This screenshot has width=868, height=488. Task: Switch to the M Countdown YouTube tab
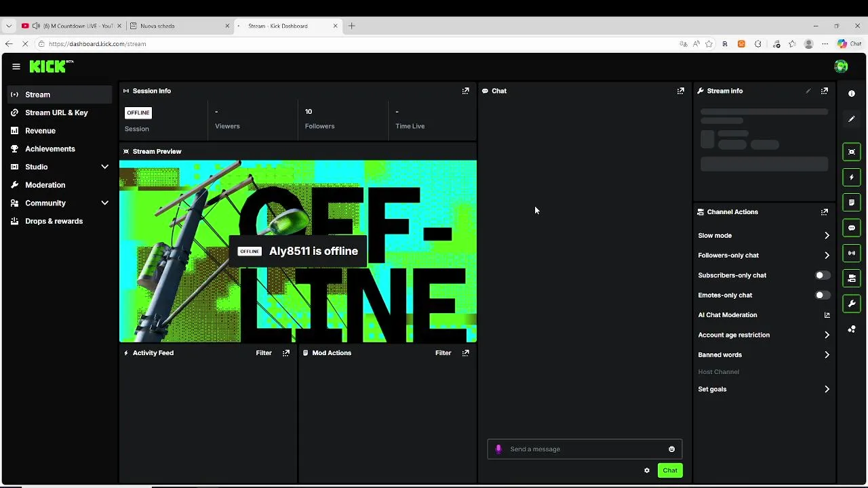(71, 26)
